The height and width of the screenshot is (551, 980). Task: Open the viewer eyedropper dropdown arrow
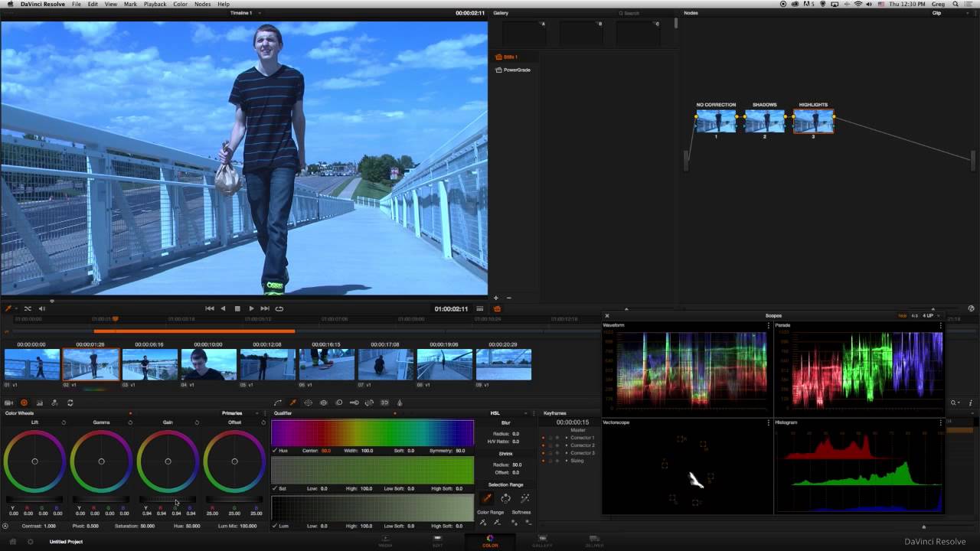16,308
